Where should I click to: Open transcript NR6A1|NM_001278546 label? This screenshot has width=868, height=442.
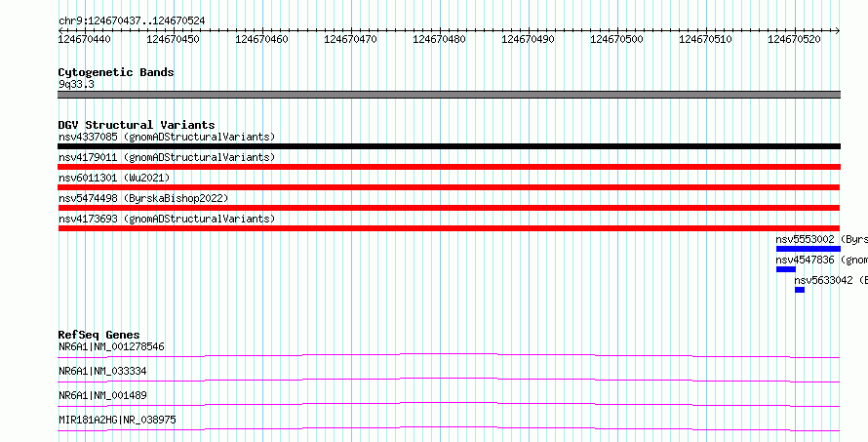coord(111,346)
